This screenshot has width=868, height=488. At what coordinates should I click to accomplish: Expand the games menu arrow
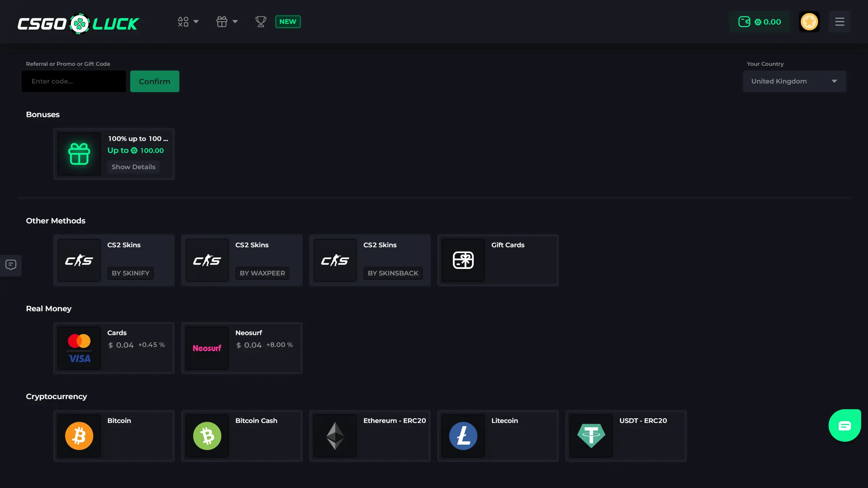196,22
